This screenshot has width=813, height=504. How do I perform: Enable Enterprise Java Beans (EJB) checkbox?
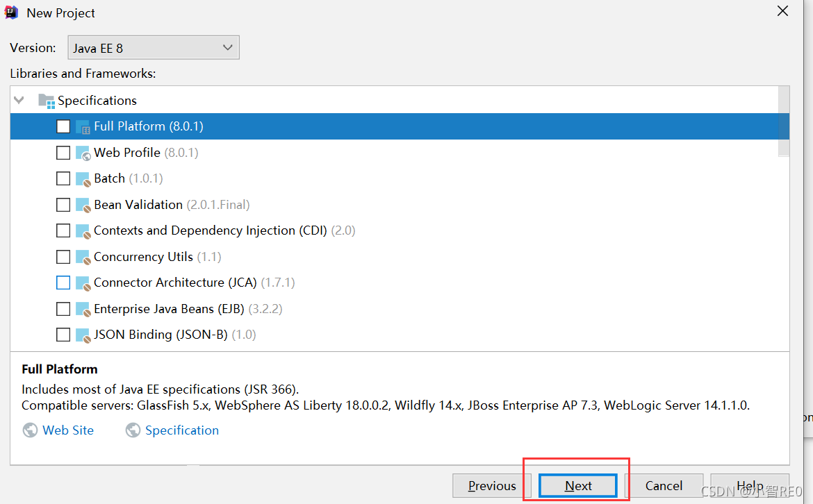point(63,309)
